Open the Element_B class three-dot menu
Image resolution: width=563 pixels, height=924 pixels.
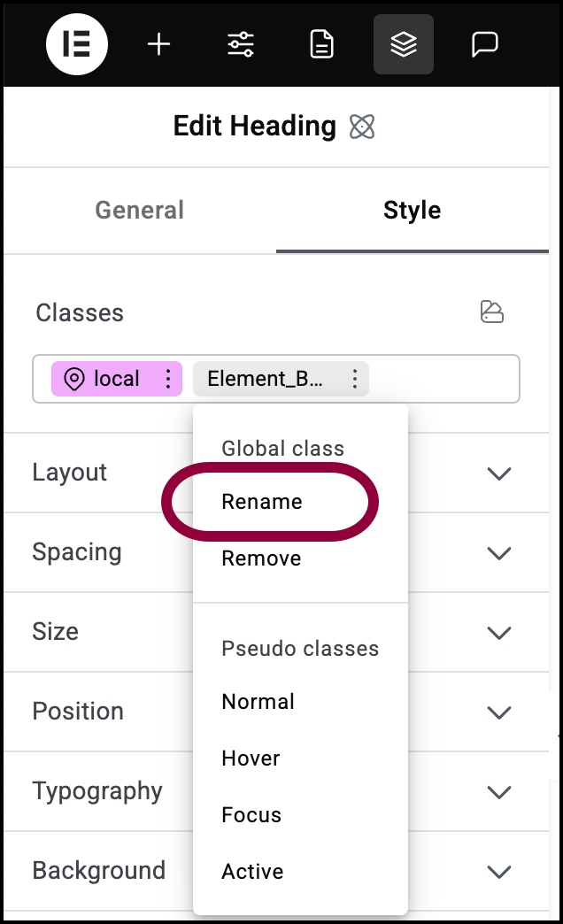point(355,378)
